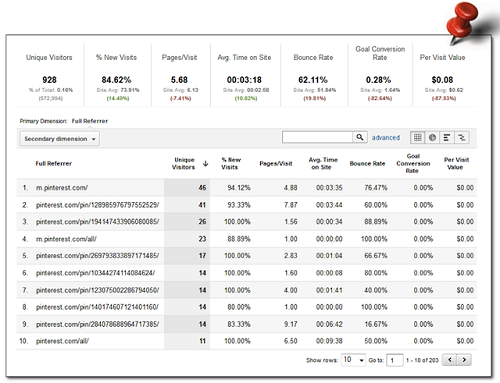The width and height of the screenshot is (500, 383).
Task: Open pinterest.com/pin/123075002286794050/ referrer
Action: click(x=98, y=290)
